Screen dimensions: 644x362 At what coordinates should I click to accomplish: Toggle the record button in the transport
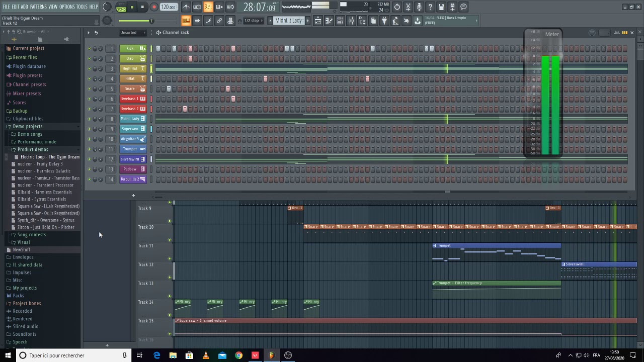(154, 7)
